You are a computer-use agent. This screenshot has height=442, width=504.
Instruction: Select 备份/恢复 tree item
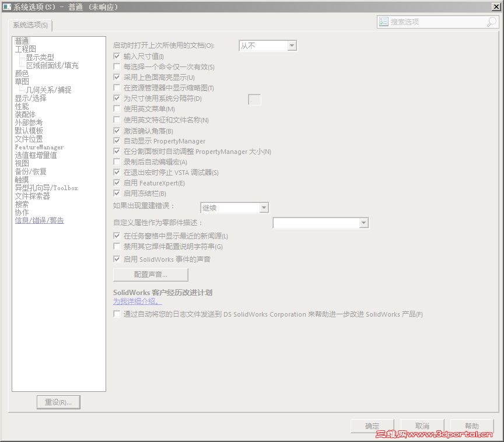30,171
